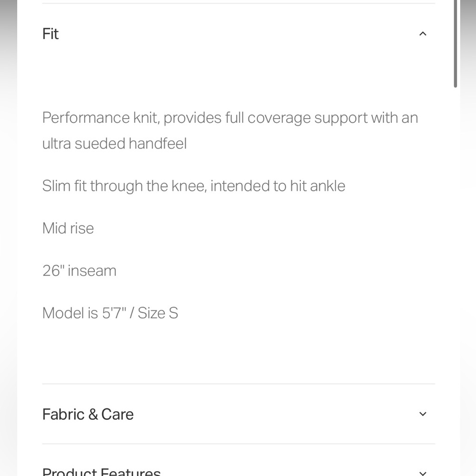This screenshot has height=476, width=476.
Task: Click the scrollbar track below the thumb
Action: [x=456, y=273]
